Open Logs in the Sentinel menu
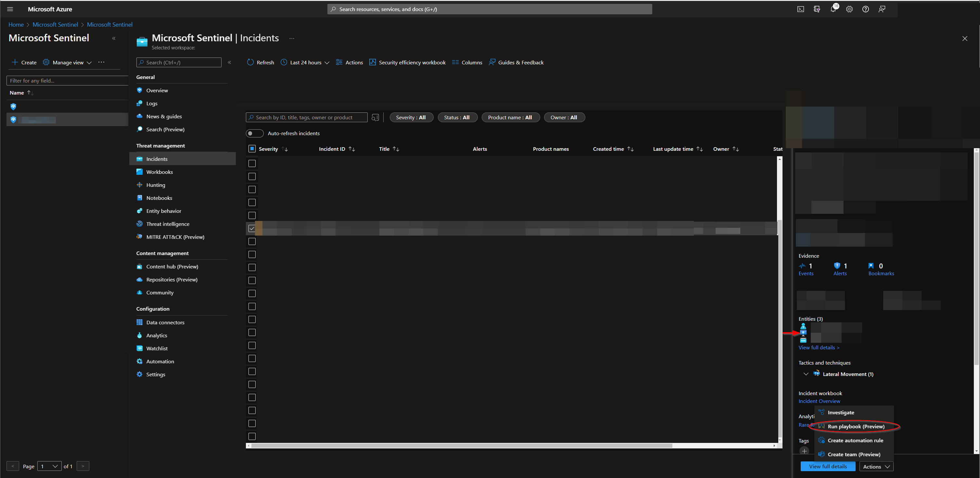 152,104
